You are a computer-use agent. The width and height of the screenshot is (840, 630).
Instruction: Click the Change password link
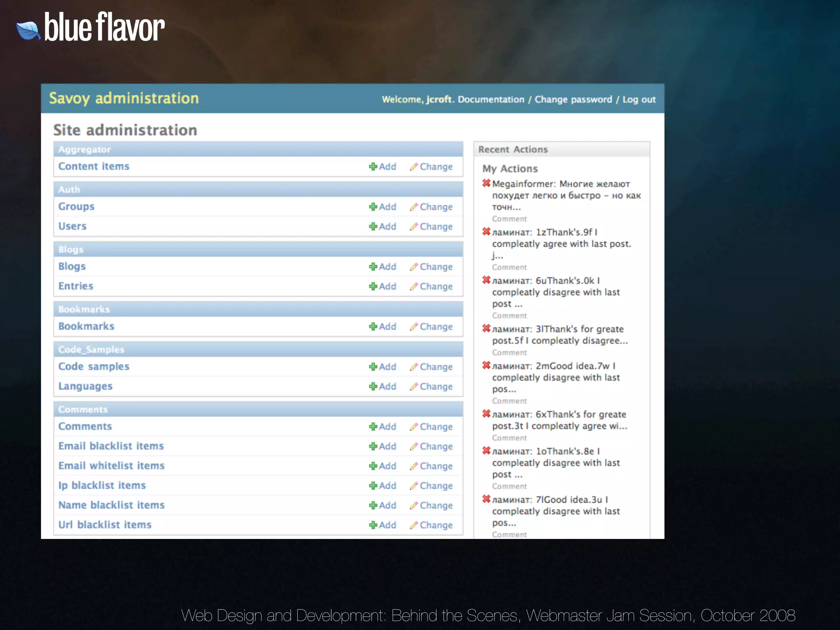tap(573, 100)
